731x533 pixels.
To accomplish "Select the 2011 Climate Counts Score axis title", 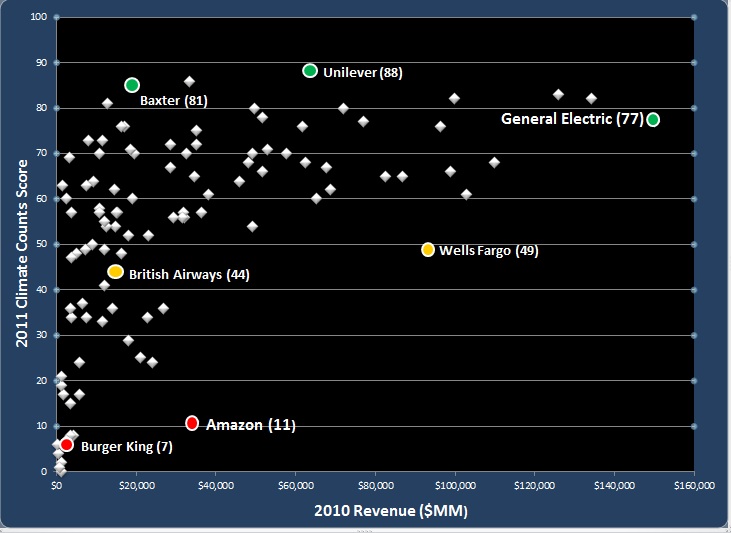I will [x=22, y=253].
